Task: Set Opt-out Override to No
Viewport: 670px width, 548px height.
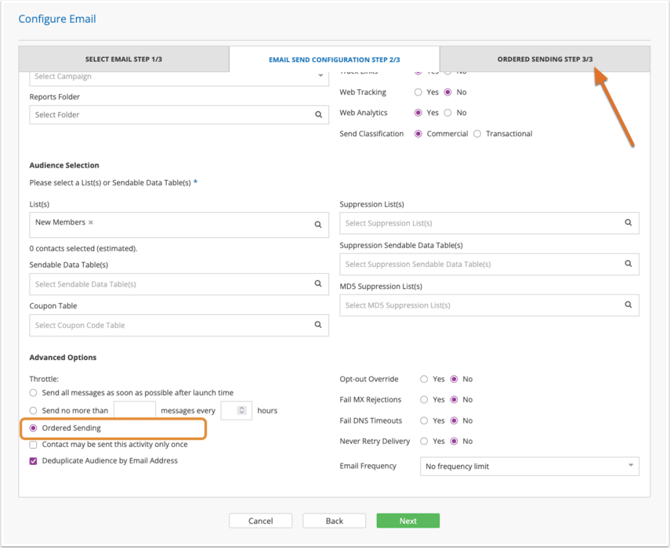Action: click(x=454, y=379)
